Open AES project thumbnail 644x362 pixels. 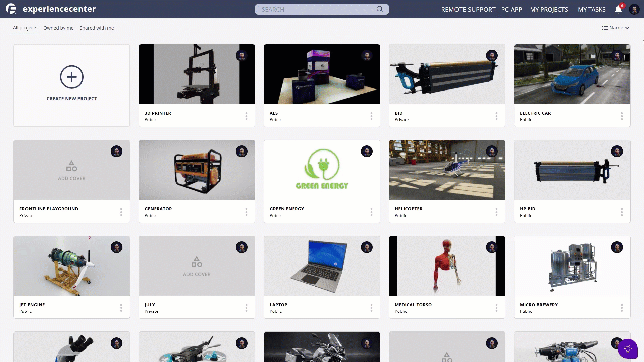322,74
